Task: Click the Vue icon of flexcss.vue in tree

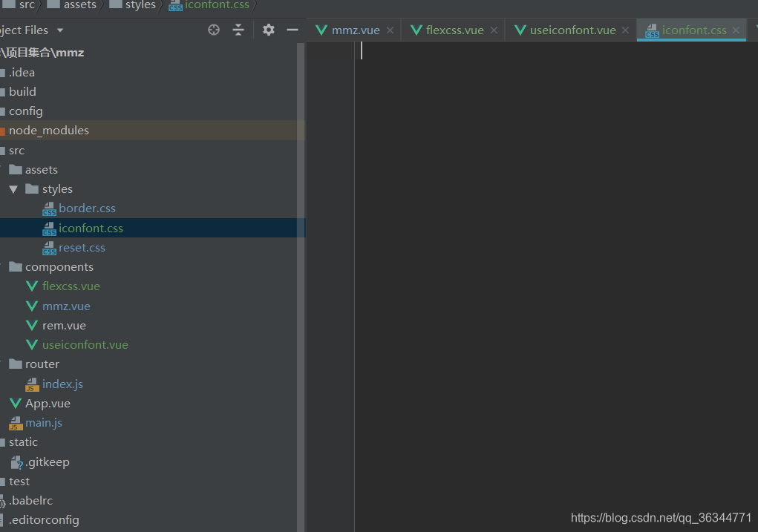Action: (32, 286)
